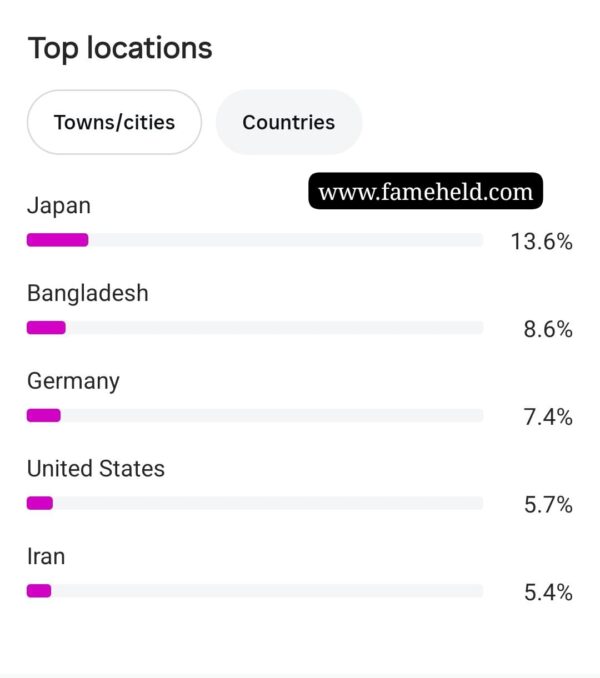Click the 7.4% value for Germany
This screenshot has height=678, width=600.
click(548, 417)
